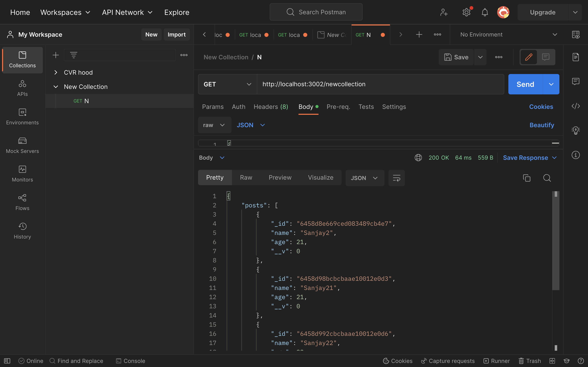Copy the response to clipboard
588x367 pixels.
pyautogui.click(x=527, y=178)
